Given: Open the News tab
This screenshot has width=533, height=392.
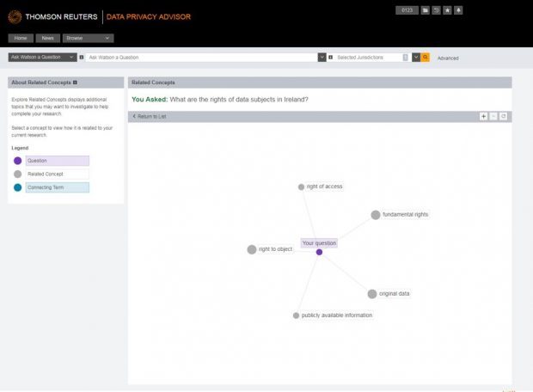Looking at the screenshot, I should click(x=48, y=39).
